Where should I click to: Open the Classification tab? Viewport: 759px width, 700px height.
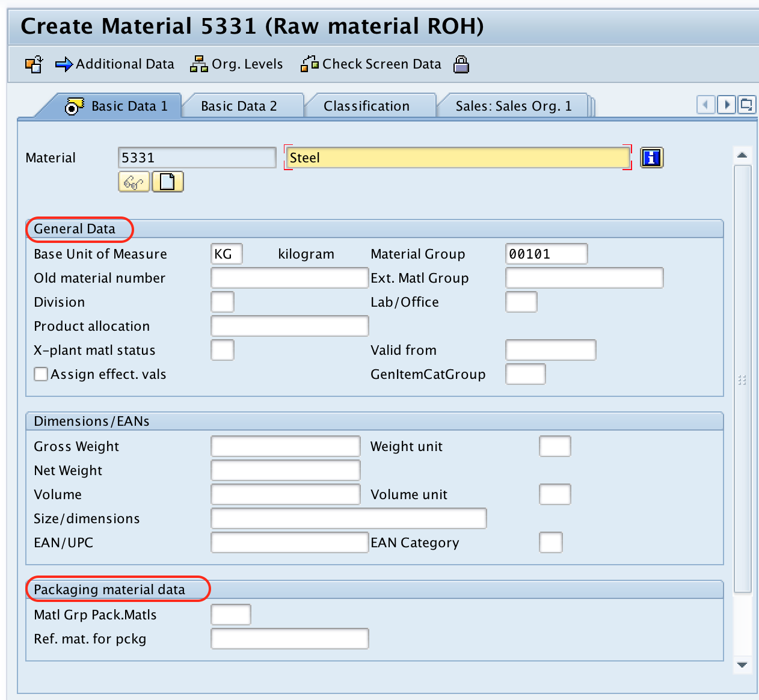coord(367,105)
